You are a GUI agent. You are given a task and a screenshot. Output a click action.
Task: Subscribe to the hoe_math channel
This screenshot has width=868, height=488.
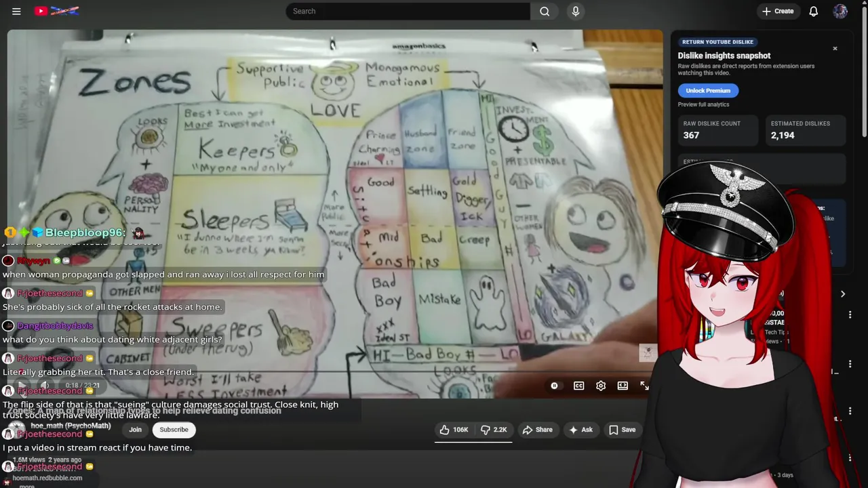(x=174, y=430)
